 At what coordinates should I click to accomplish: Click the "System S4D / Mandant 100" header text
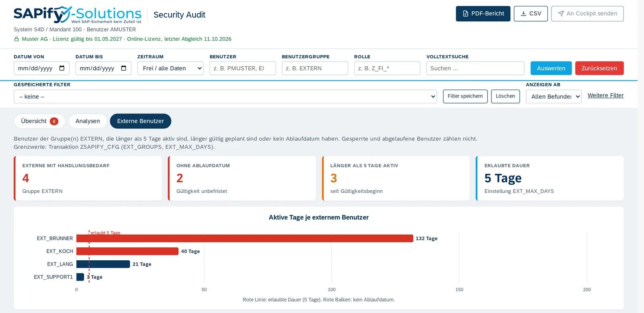tap(47, 29)
